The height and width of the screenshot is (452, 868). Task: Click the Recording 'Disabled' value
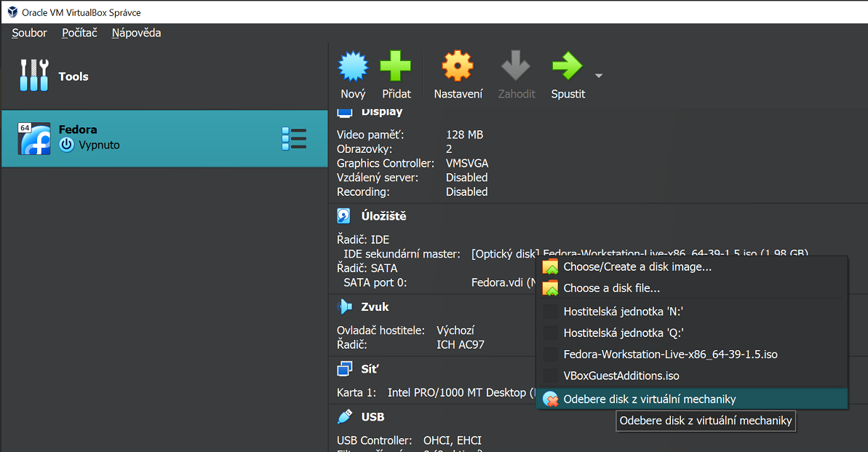coord(466,191)
